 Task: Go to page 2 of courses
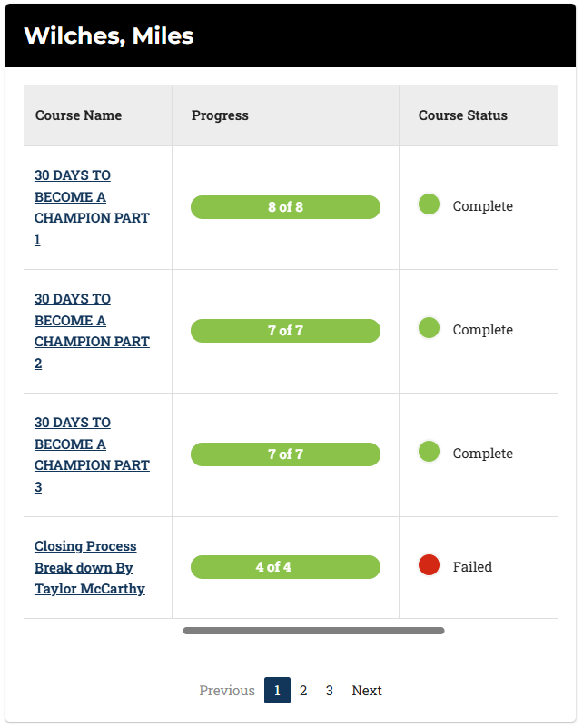pos(303,691)
